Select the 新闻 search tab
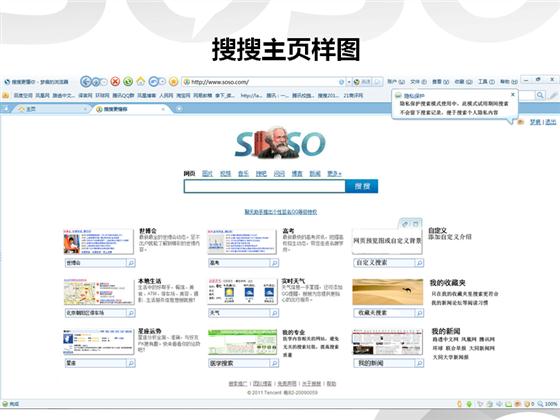The height and width of the screenshot is (420, 560). [315, 174]
